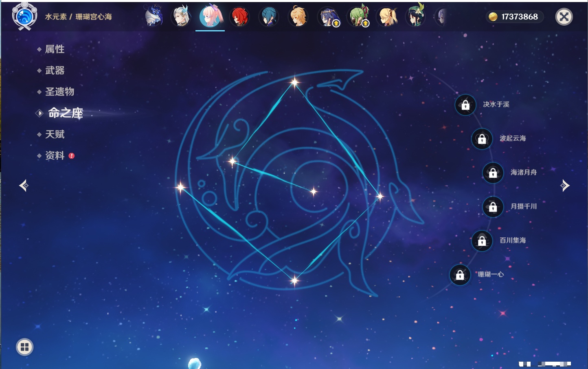Open the locked 百川集海 constellation icon
Screen dimensions: 588x369
482,241
